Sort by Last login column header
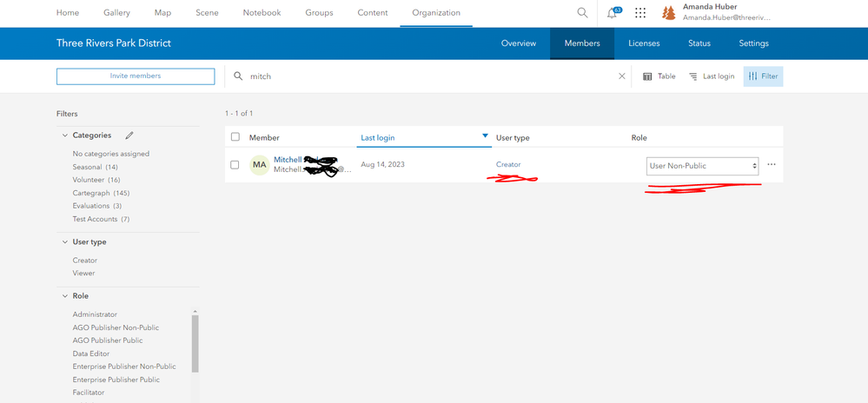 [423, 137]
